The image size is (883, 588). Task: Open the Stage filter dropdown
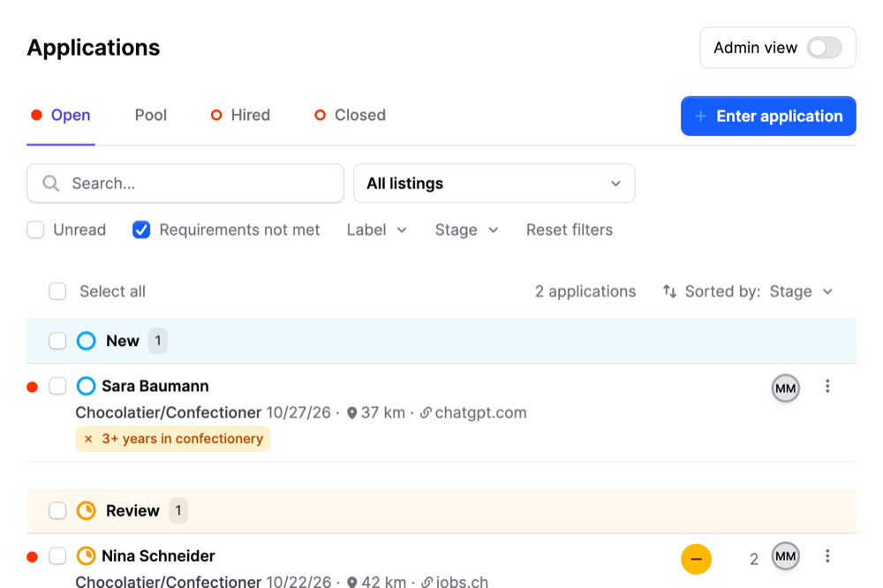click(466, 230)
